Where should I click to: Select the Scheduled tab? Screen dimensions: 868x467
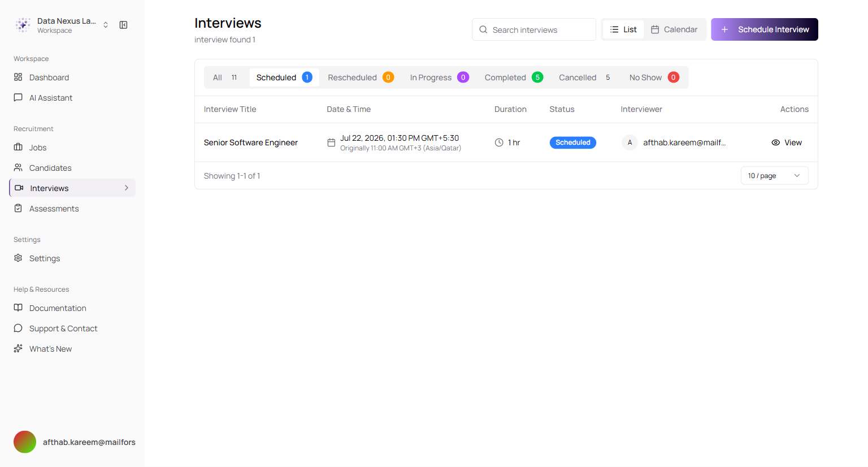[284, 77]
